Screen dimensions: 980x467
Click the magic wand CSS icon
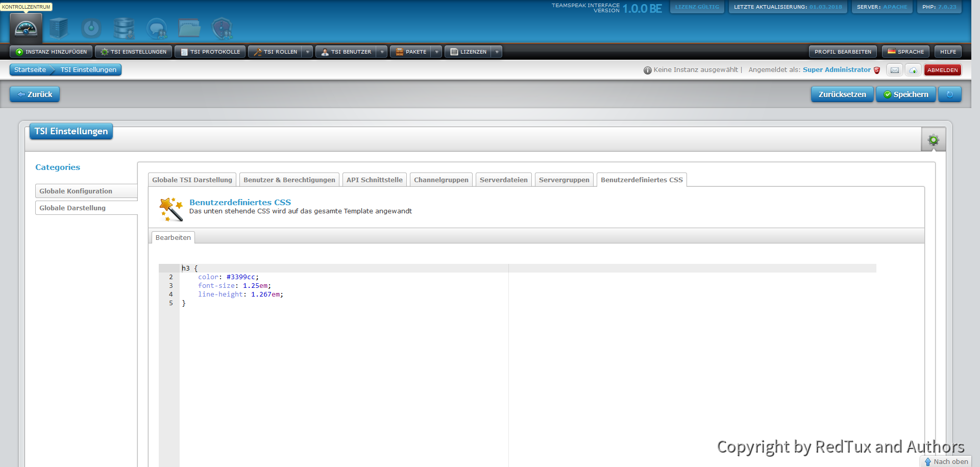point(171,209)
